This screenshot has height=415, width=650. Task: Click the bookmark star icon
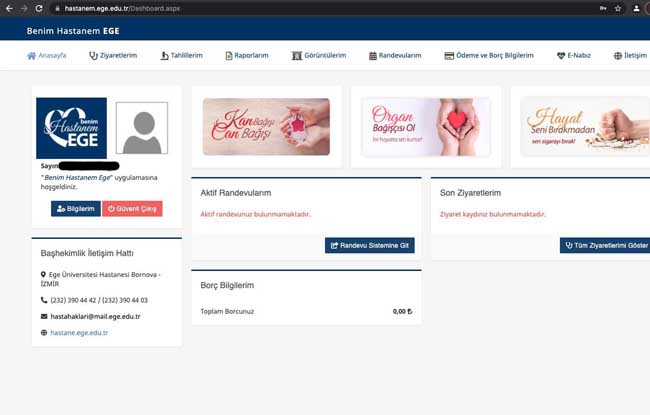(x=618, y=8)
